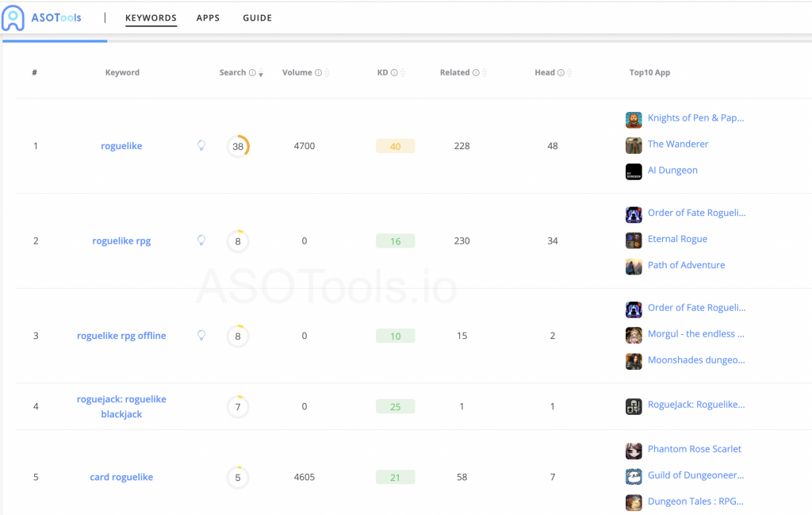812x515 pixels.
Task: Open The Wanderer app link
Action: coord(678,144)
